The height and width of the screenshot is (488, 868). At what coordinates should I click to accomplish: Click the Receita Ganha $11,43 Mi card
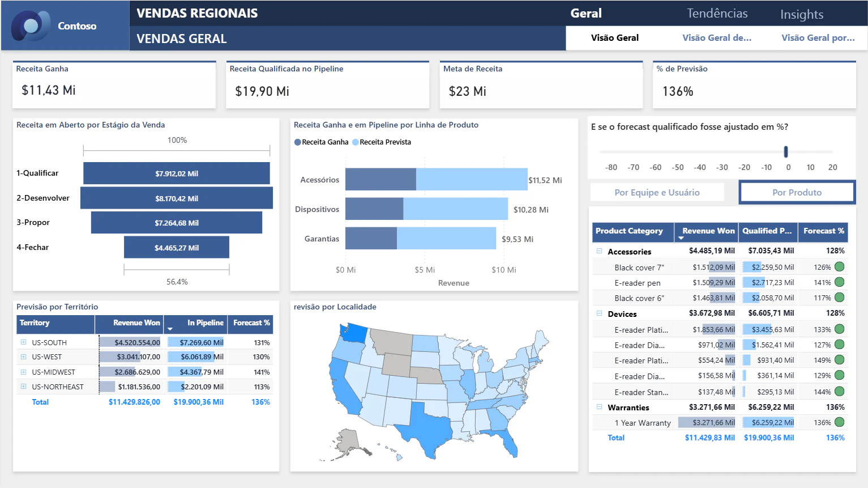[114, 84]
